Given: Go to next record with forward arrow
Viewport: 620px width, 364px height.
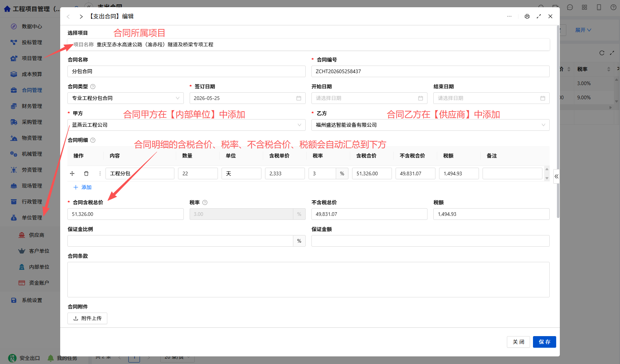Looking at the screenshot, I should click(81, 17).
